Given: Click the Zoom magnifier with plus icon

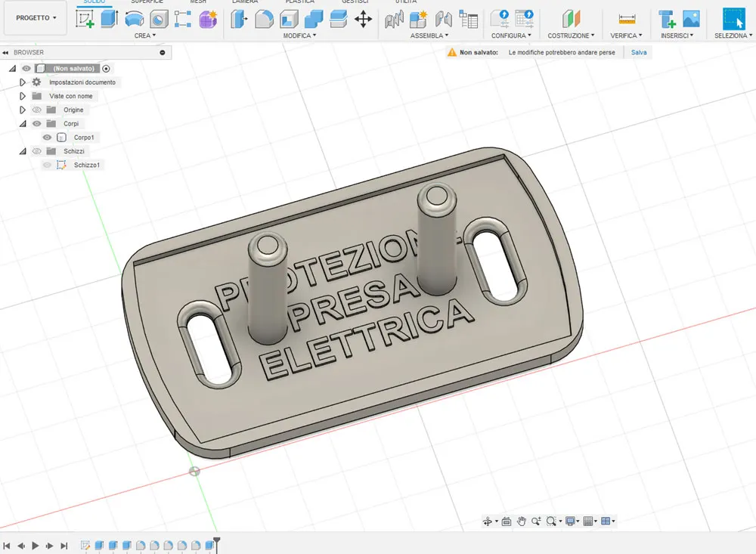Looking at the screenshot, I should click(x=536, y=522).
